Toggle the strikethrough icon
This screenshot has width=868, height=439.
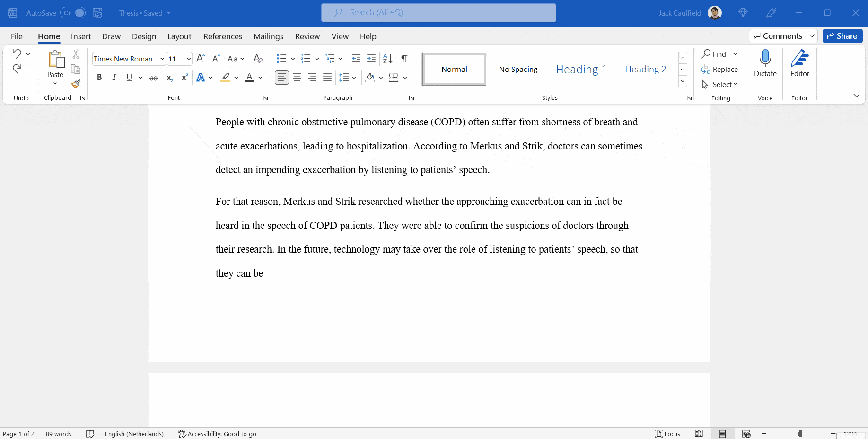pos(153,77)
